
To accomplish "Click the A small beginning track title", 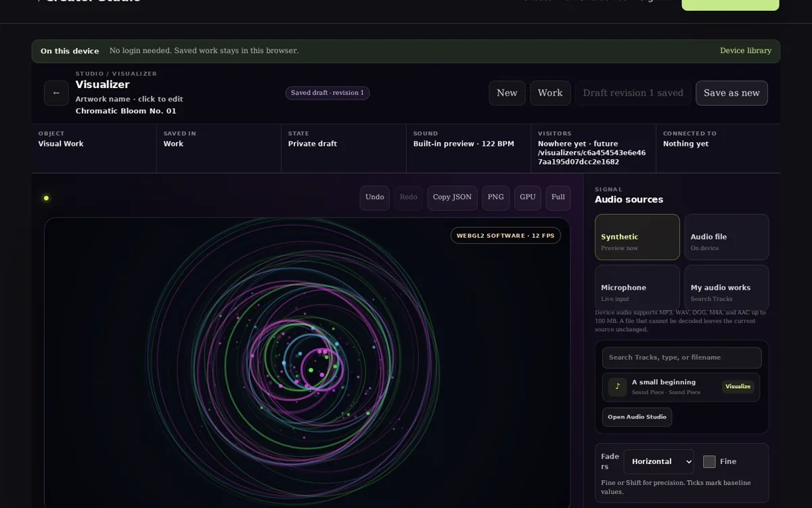I will tap(664, 382).
